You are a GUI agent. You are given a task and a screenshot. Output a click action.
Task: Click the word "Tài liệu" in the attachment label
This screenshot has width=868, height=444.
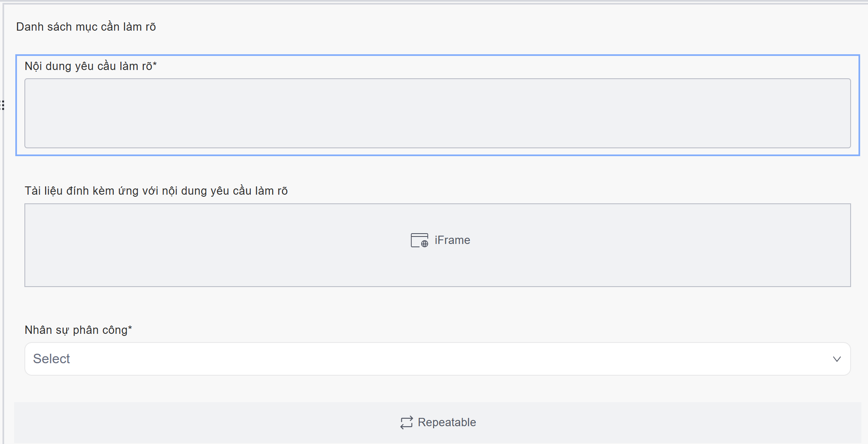coord(43,191)
